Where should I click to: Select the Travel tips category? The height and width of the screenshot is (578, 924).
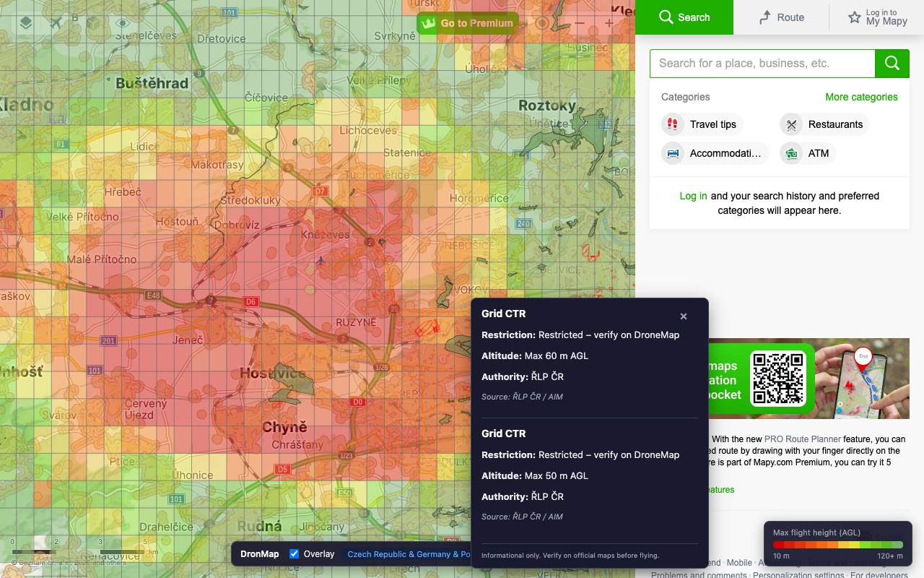702,124
